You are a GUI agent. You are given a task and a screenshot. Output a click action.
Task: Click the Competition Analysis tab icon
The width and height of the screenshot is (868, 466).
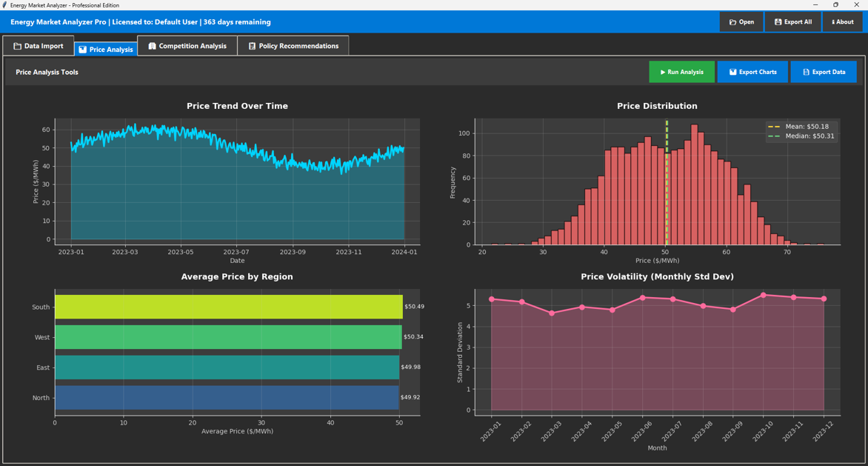pos(152,46)
